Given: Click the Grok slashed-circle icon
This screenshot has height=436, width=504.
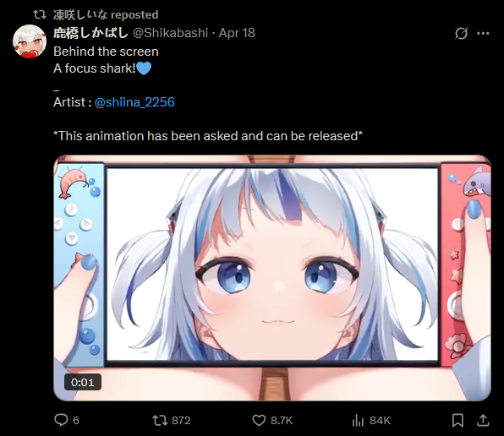Looking at the screenshot, I should (461, 33).
